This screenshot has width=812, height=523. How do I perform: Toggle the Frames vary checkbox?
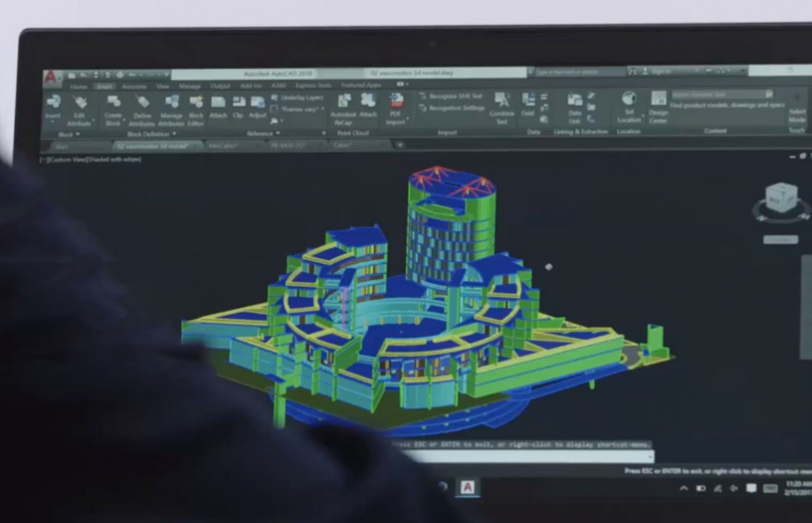274,109
